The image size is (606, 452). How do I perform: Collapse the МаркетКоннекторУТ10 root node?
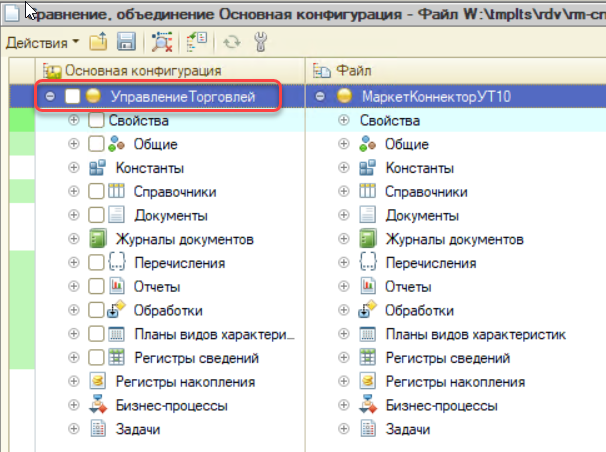[320, 96]
